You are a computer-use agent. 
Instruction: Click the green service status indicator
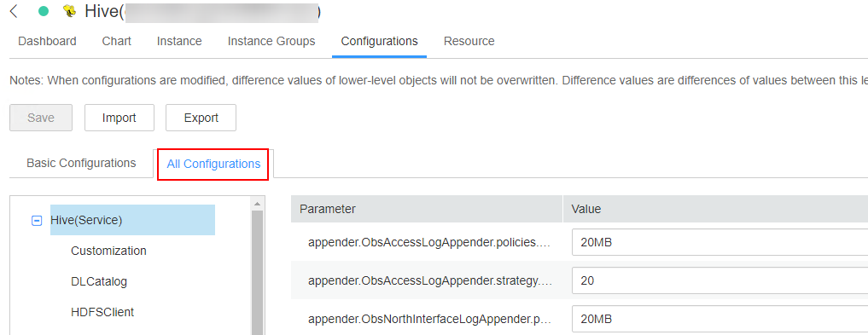click(x=44, y=11)
